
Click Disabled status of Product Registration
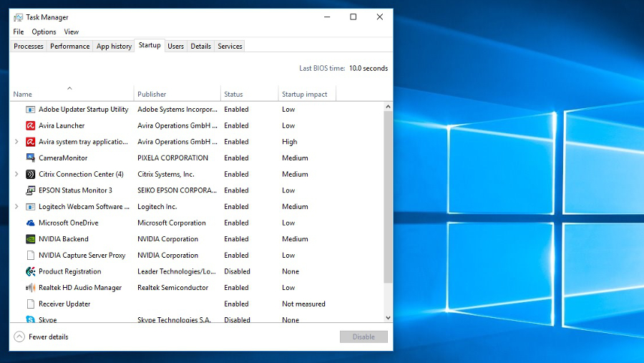(237, 271)
